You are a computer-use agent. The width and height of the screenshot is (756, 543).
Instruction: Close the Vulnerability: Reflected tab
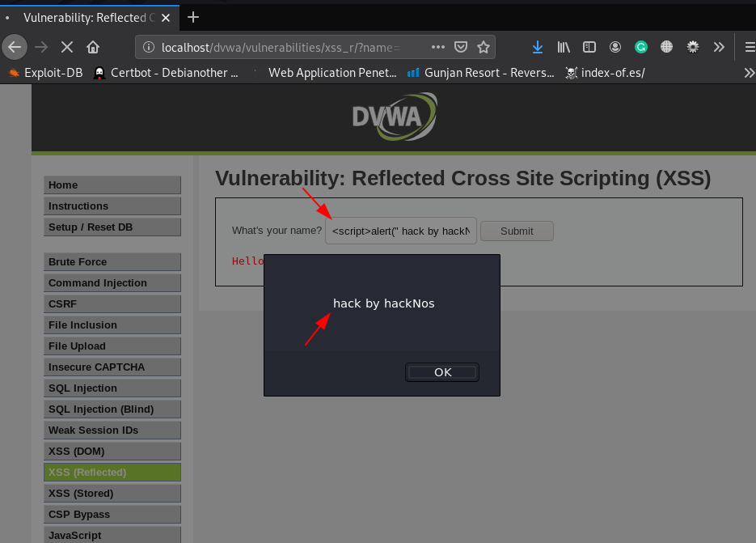coord(166,18)
